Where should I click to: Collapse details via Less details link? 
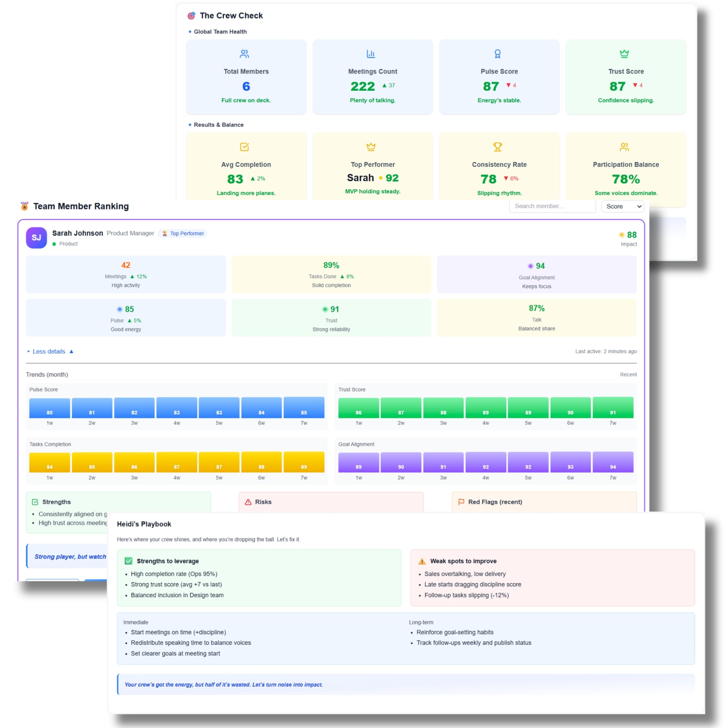(50, 351)
